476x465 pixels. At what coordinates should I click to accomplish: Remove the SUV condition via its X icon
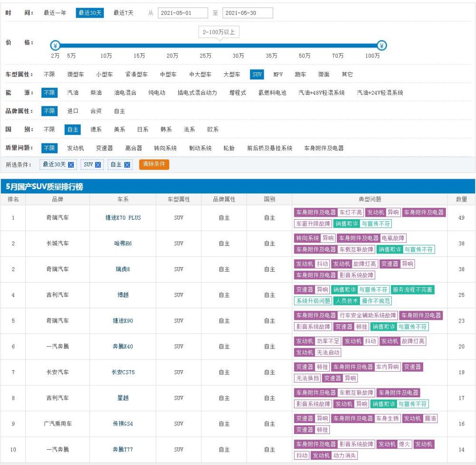click(98, 165)
